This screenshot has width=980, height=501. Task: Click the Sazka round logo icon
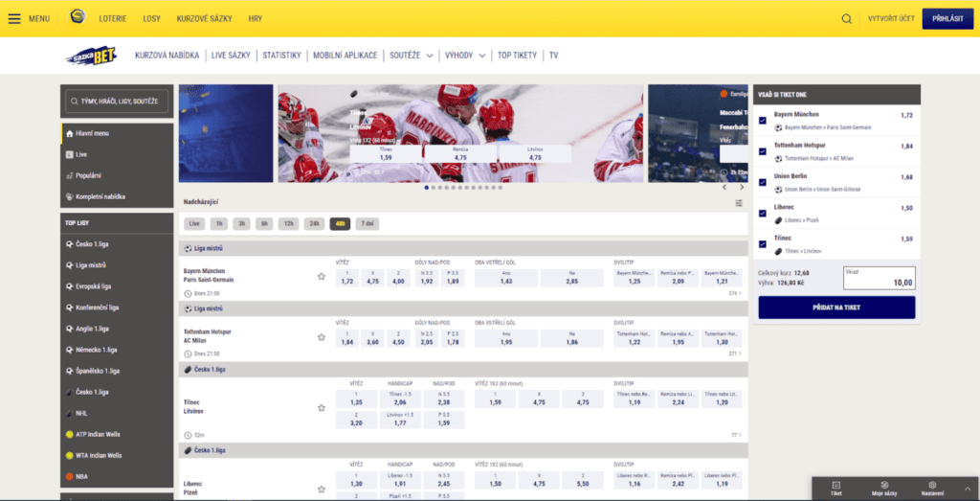[x=78, y=17]
